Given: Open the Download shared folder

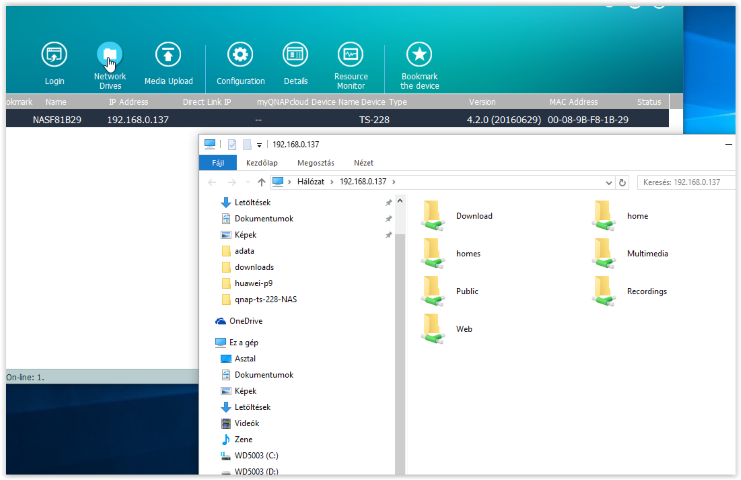Looking at the screenshot, I should 432,216.
